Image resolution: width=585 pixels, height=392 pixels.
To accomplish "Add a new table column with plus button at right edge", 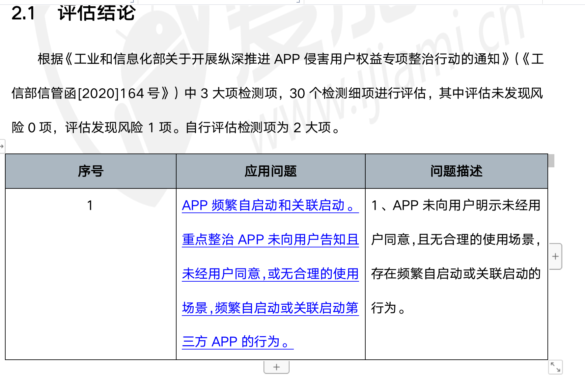I will (x=555, y=256).
